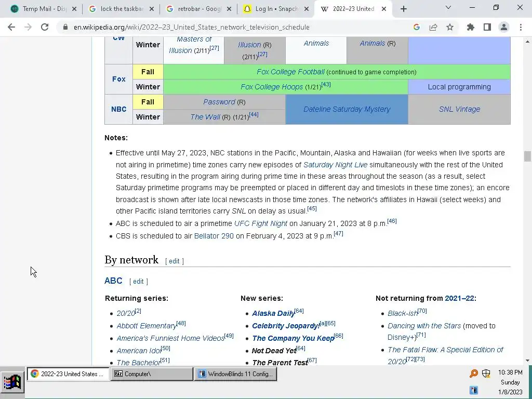Open SNL Vintage link
532x399 pixels.
459,109
